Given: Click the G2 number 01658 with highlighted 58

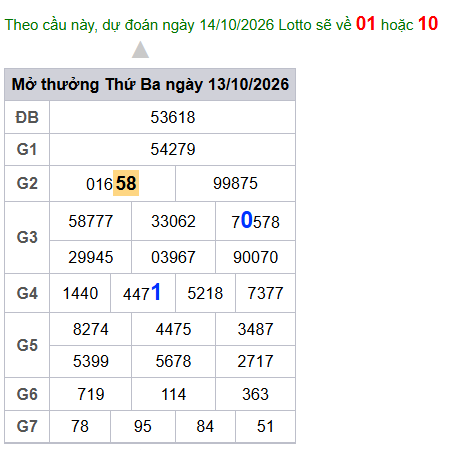Looking at the screenshot, I should point(112,183).
